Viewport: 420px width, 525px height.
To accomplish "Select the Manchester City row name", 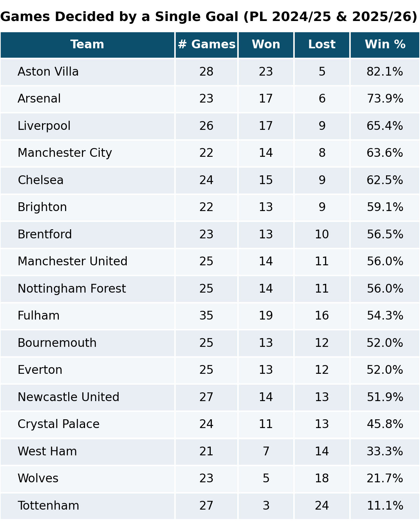I will click(65, 153).
